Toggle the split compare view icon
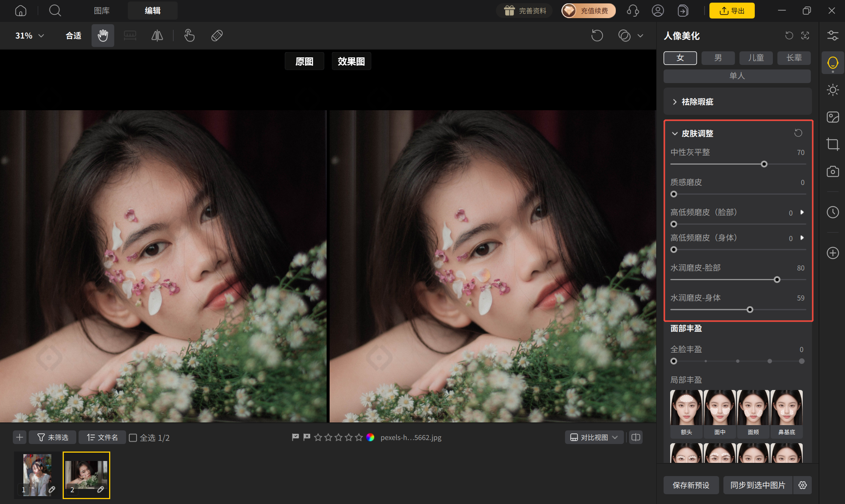The image size is (845, 504). [636, 437]
